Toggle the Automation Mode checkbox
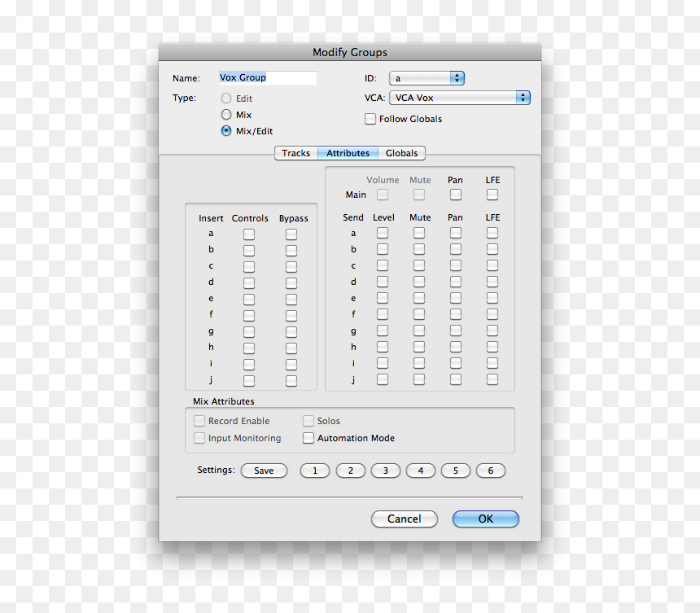The image size is (700, 613). coord(308,438)
